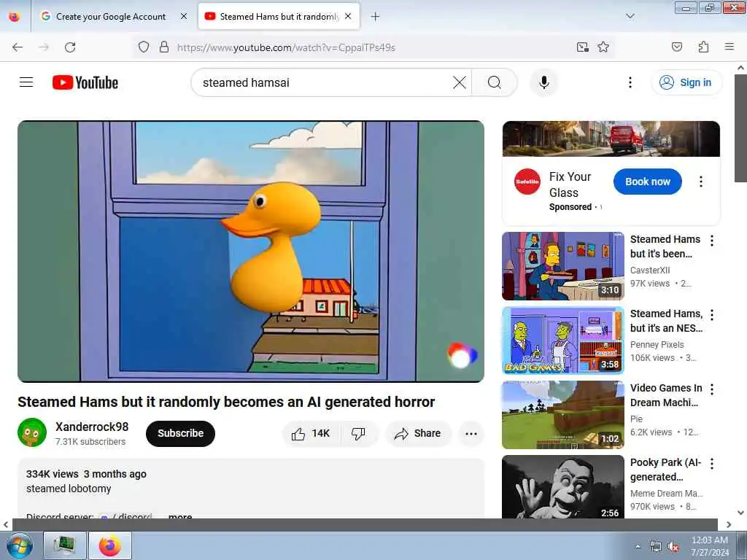This screenshot has width=747, height=560.
Task: Open menu for Video Games In Dream Machine
Action: point(712,389)
